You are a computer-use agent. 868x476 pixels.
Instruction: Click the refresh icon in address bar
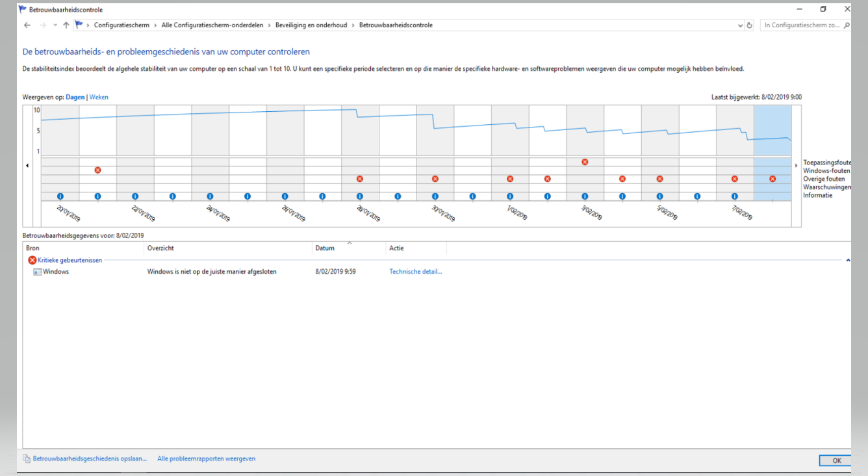click(750, 25)
